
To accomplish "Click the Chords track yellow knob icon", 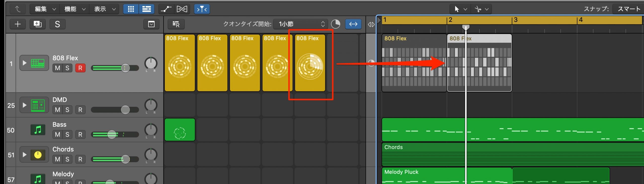I will click(38, 155).
